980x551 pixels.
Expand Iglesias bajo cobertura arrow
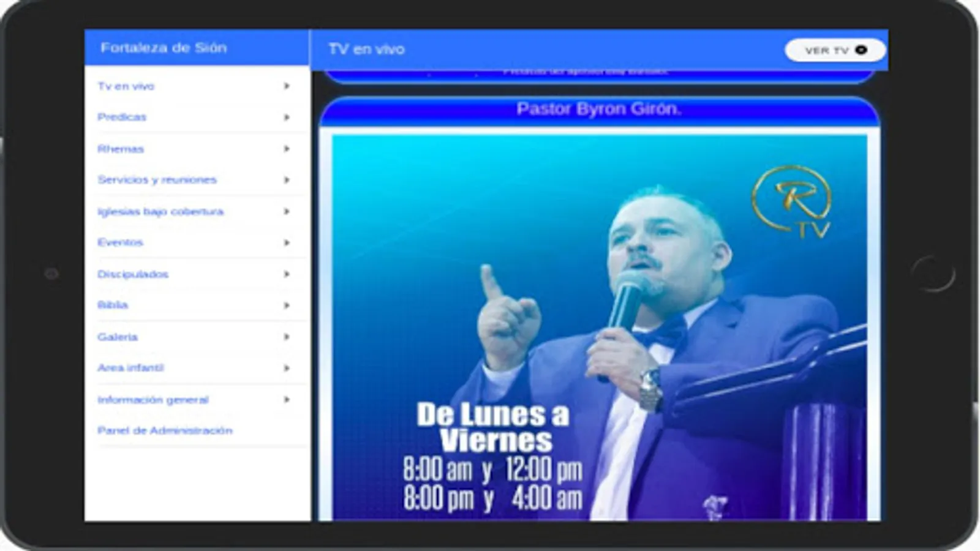287,212
